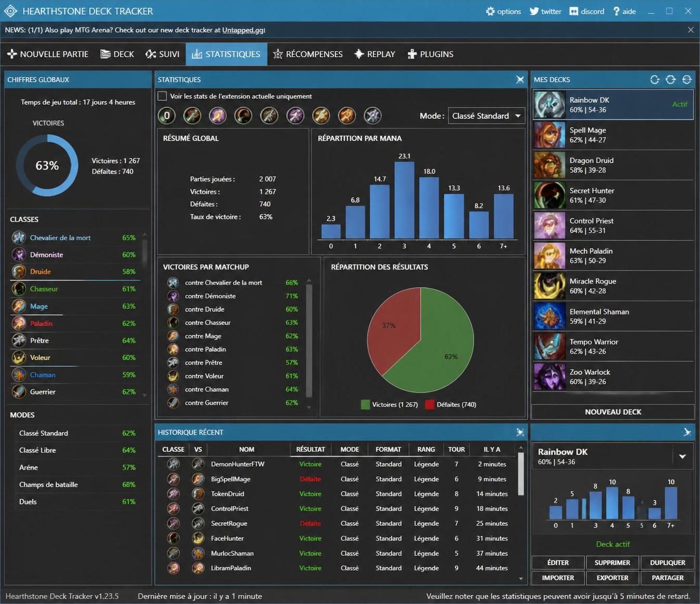Screen dimensions: 700x604
Task: Click the VS opponent icon in DemonHunterFTW row
Action: coord(198,464)
